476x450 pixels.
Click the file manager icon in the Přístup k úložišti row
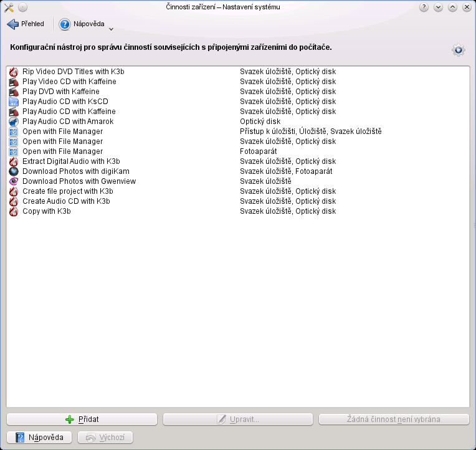(13, 132)
